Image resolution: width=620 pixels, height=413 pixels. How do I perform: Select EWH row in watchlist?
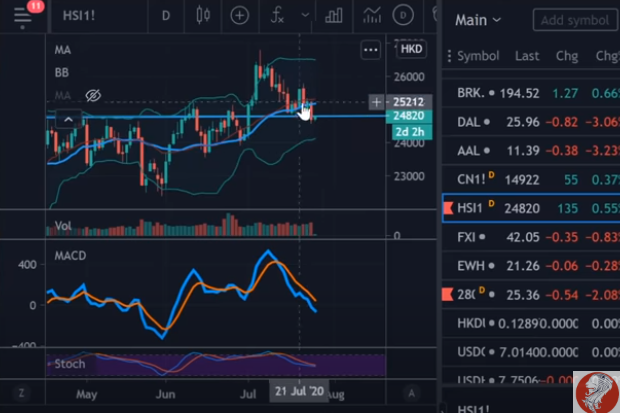pyautogui.click(x=531, y=266)
